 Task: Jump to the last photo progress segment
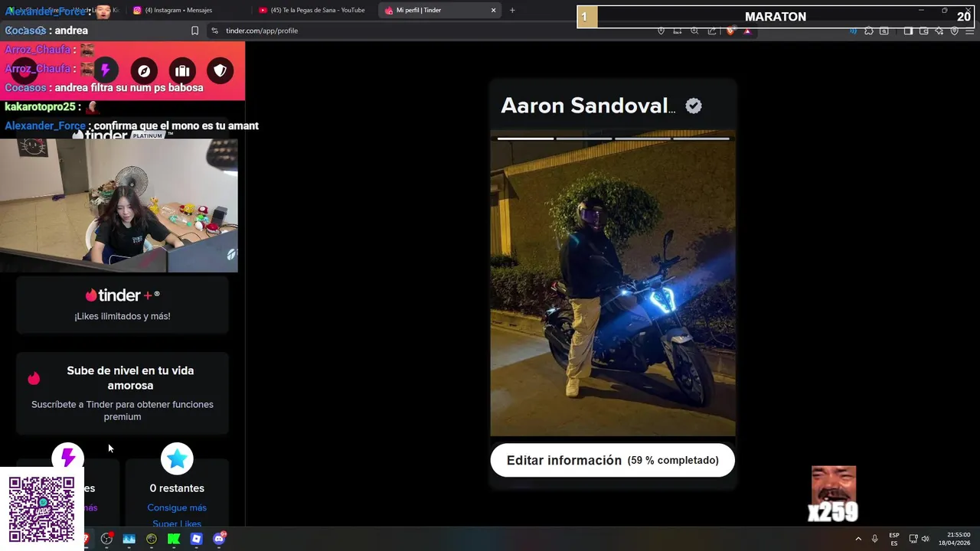point(701,139)
